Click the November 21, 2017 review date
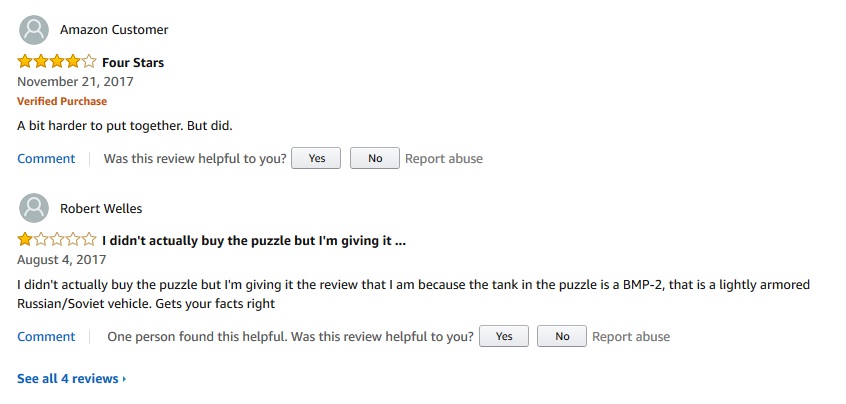 pos(76,81)
